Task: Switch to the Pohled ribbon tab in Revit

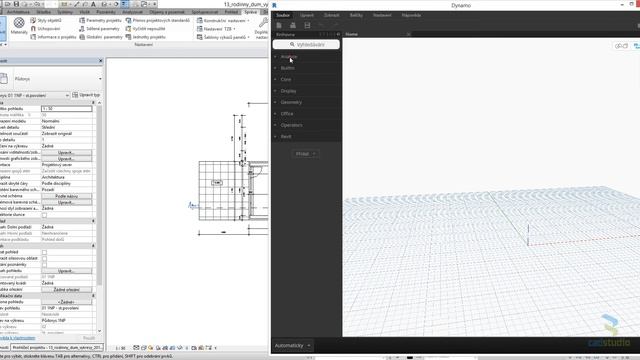Action: (231, 12)
